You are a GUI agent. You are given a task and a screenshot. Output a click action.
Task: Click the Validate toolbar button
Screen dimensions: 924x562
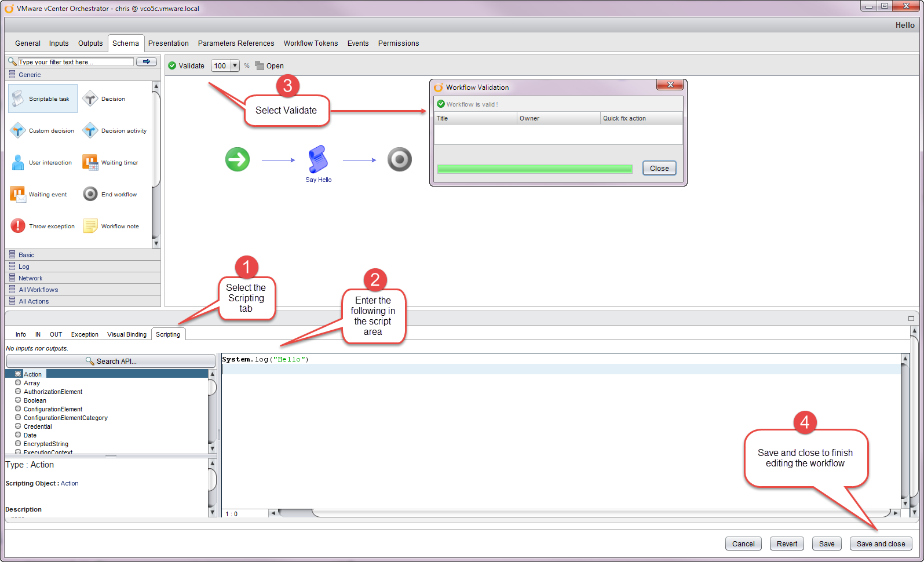[x=187, y=66]
